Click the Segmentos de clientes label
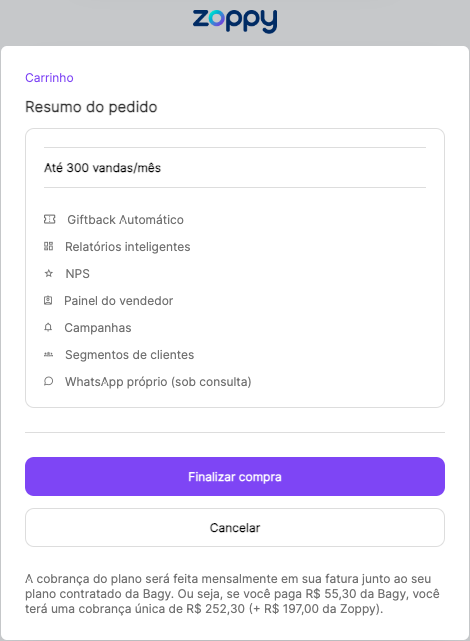Image resolution: width=470 pixels, height=641 pixels. [x=130, y=355]
